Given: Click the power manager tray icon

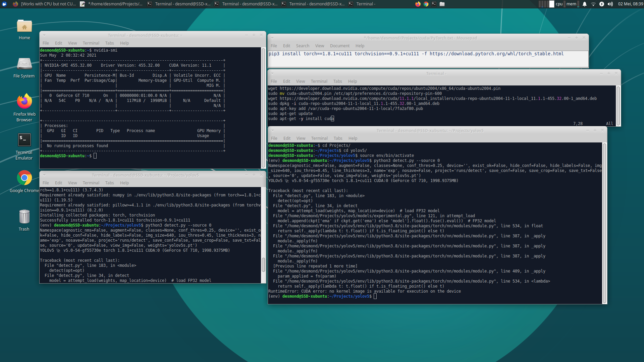Looking at the screenshot, I should point(602,4).
